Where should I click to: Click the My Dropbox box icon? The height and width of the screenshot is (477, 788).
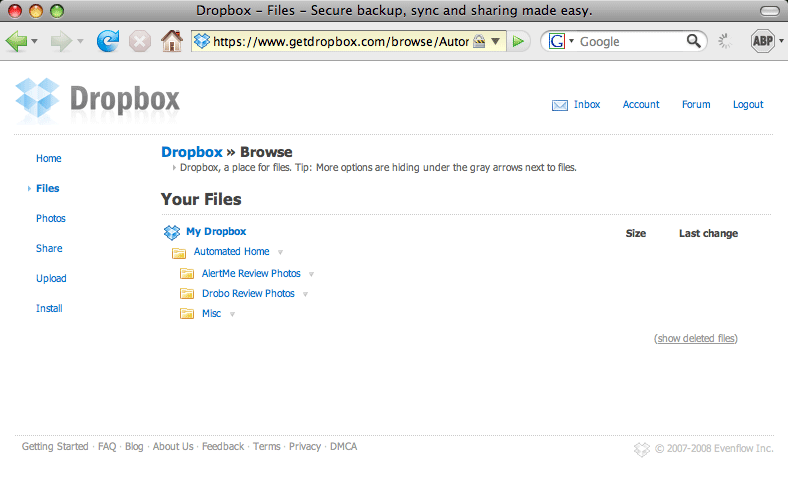pos(172,232)
